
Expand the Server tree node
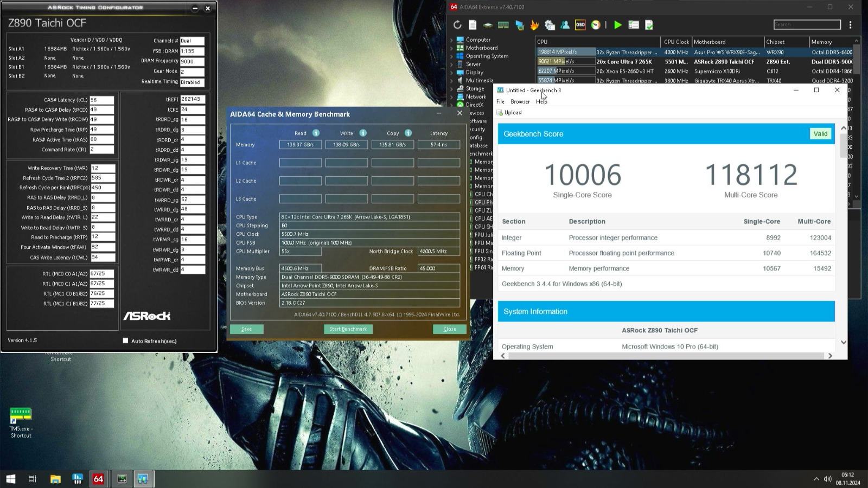451,64
